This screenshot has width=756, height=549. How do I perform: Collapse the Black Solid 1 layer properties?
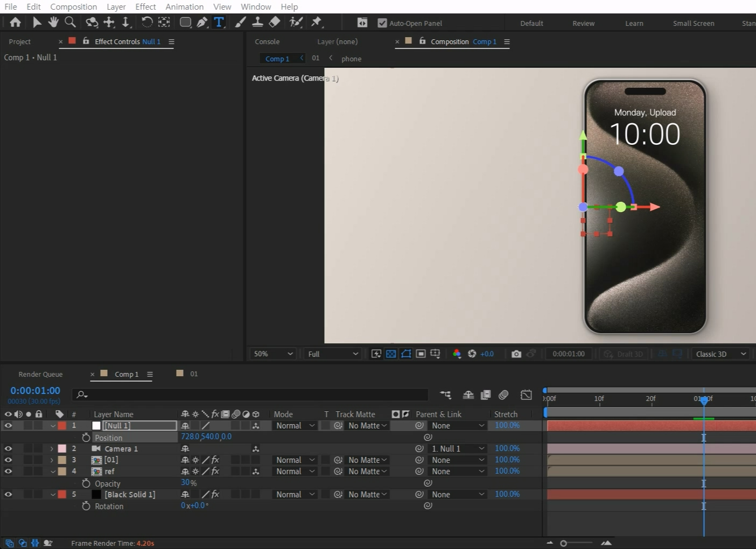[53, 494]
